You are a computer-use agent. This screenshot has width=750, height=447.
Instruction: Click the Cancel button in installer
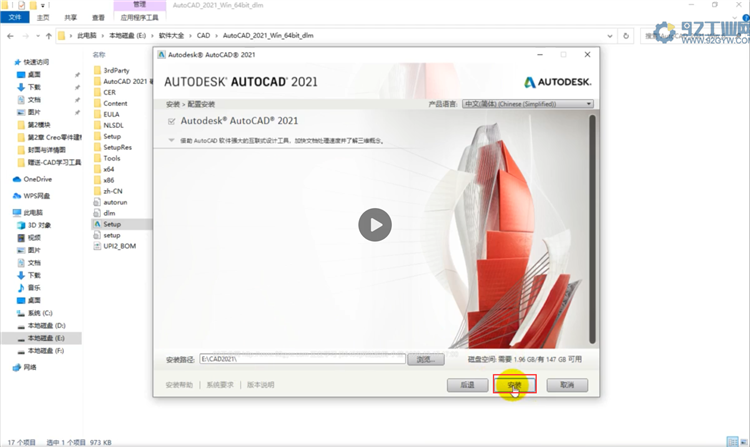567,385
